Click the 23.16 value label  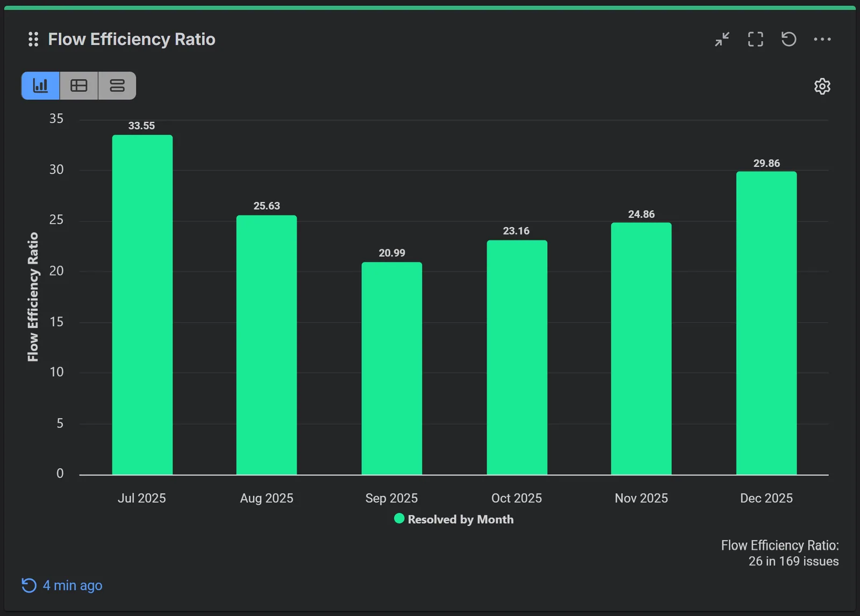pyautogui.click(x=516, y=231)
